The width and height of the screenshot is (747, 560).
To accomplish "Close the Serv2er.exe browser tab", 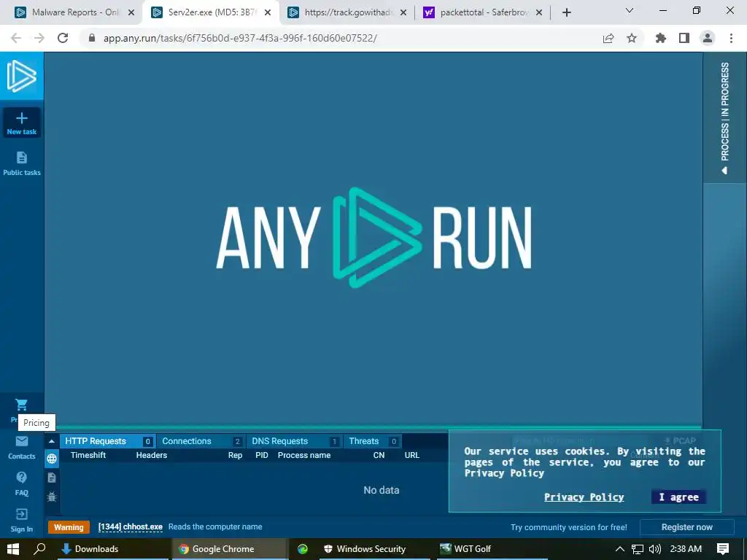I will [268, 12].
